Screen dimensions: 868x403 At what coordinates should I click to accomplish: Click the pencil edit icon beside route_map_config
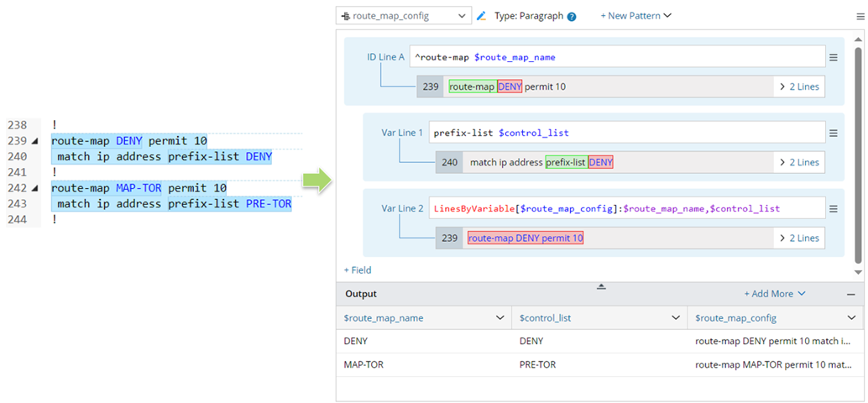point(481,16)
